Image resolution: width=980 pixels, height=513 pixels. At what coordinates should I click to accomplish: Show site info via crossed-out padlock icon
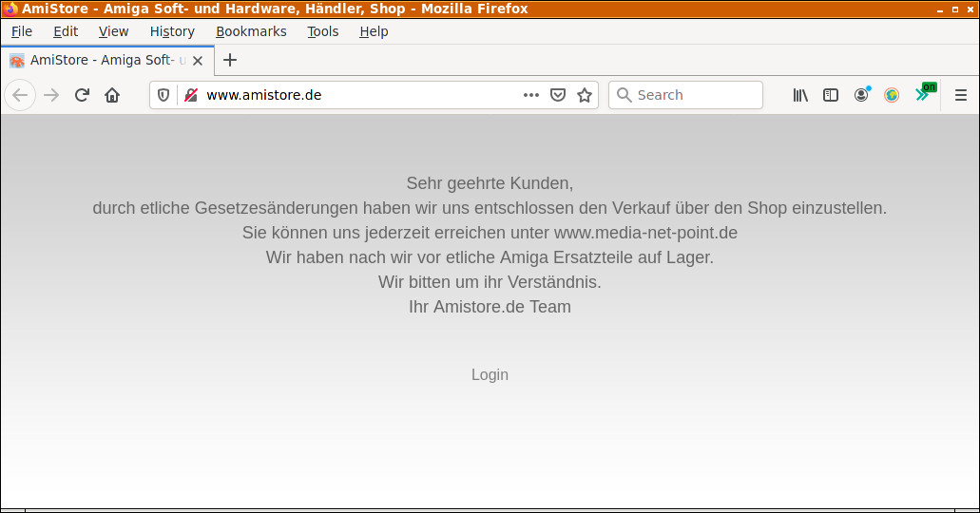click(x=191, y=95)
